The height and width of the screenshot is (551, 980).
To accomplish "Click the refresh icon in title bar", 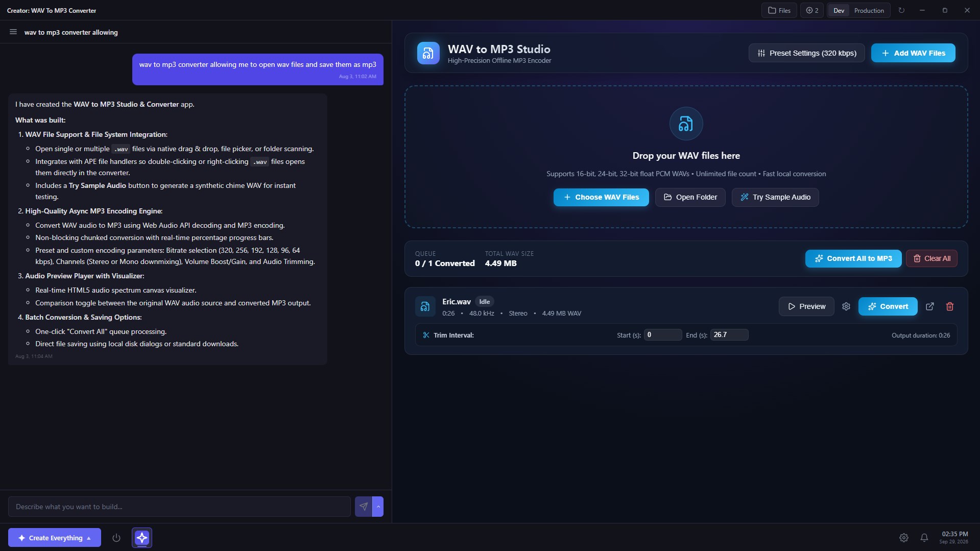I will coord(902,10).
